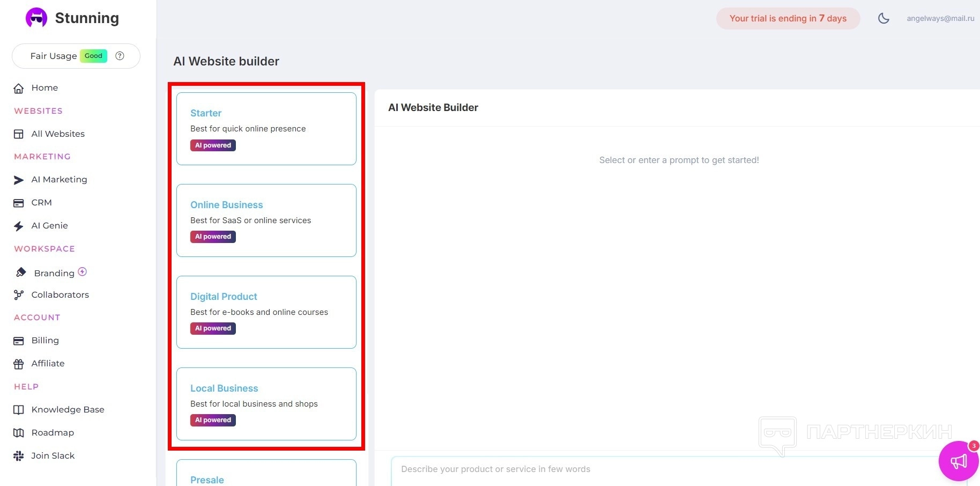
Task: Click the 'Best for SaaS or online services' text
Action: pos(251,220)
